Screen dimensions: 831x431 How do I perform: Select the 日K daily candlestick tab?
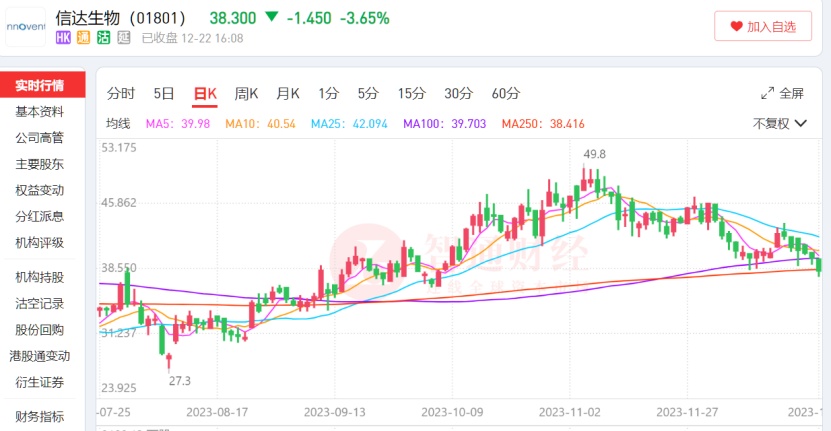click(205, 94)
